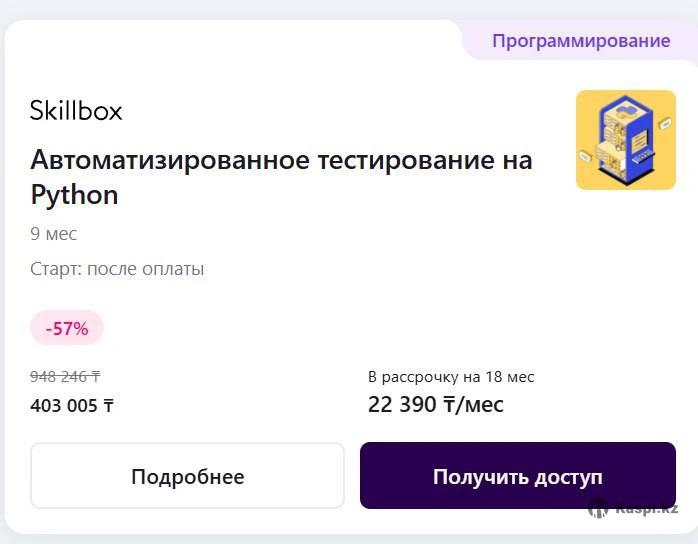Select the Программирование category tag
Viewport: 698px width, 544px height.
click(580, 41)
